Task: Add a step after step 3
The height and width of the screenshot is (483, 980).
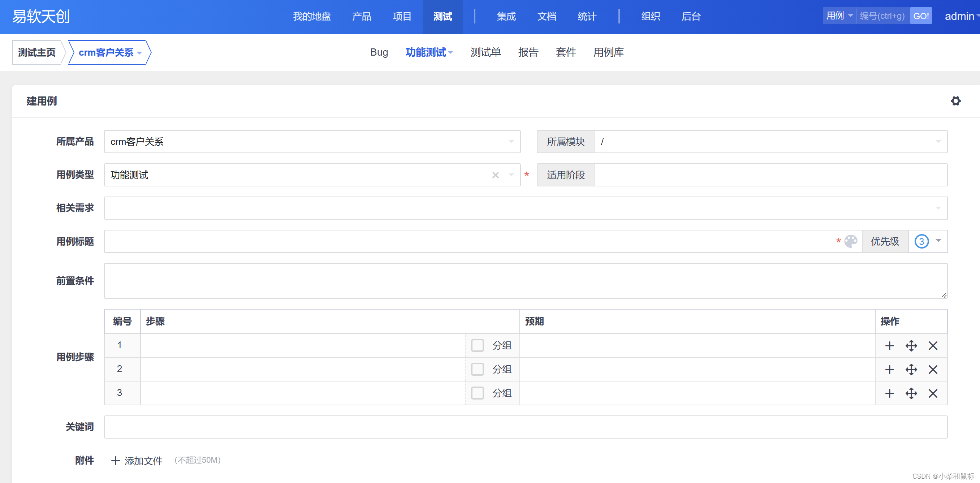Action: (x=889, y=393)
